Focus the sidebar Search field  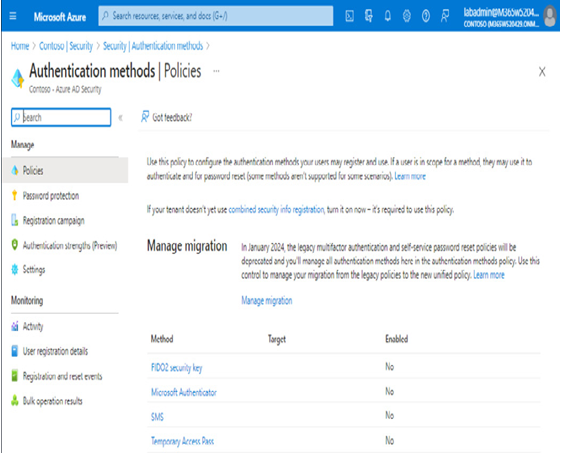coord(61,117)
